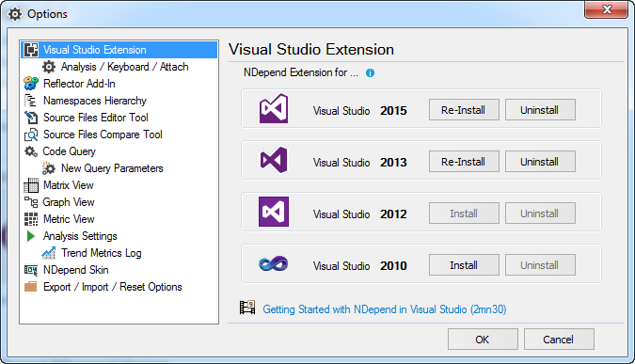Click the Visual Studio Extension icon in sidebar
The height and width of the screenshot is (364, 635).
click(x=31, y=50)
